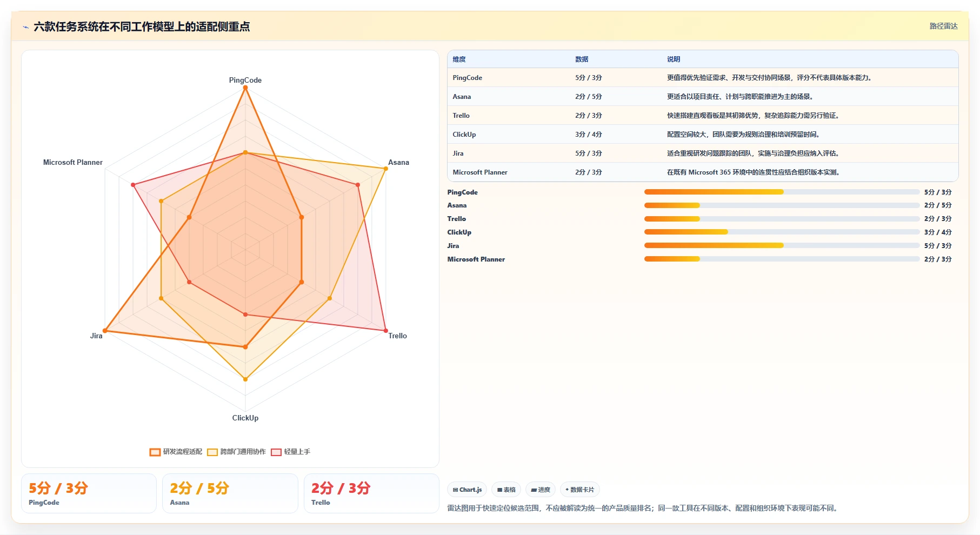980x535 pixels.
Task: Click the orange 研发流程适配 point on the Jira axis
Action: coord(105,331)
